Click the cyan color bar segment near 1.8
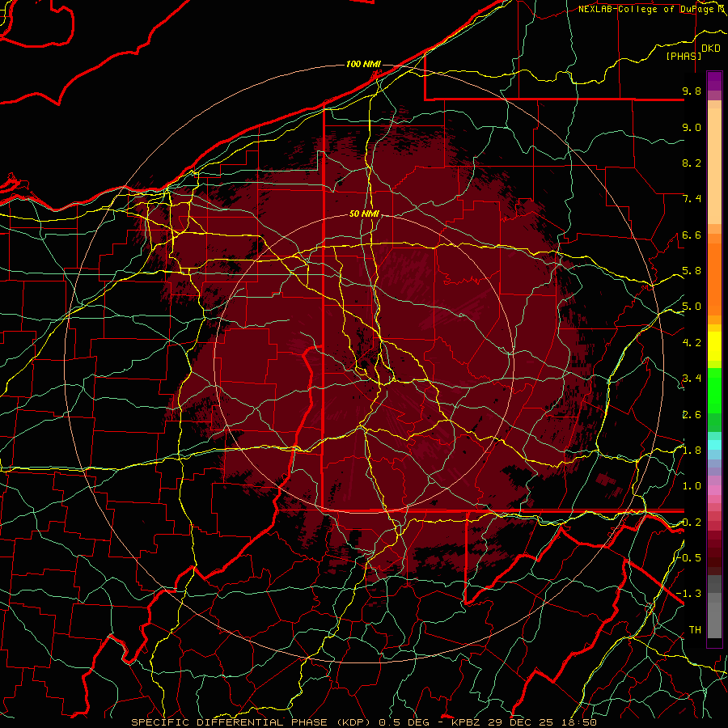 click(714, 445)
